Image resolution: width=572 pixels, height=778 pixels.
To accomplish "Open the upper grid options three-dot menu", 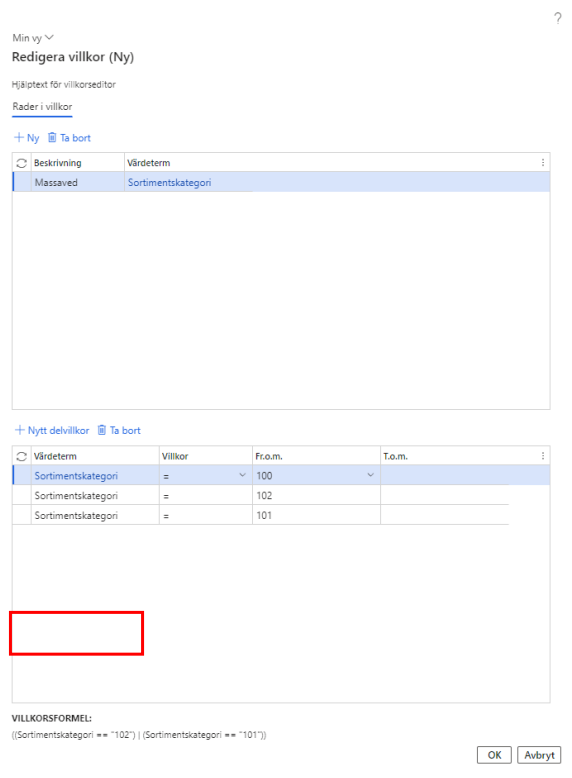I will pos(543,163).
